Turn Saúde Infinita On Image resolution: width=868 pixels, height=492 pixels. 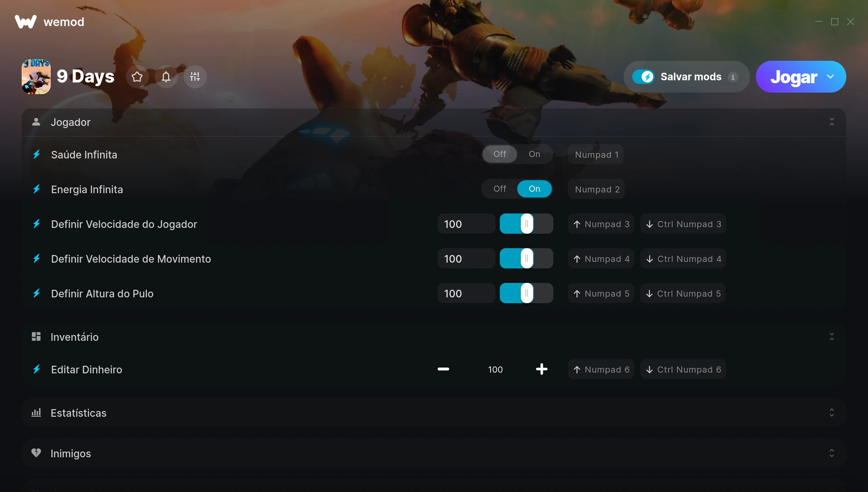[x=534, y=154]
